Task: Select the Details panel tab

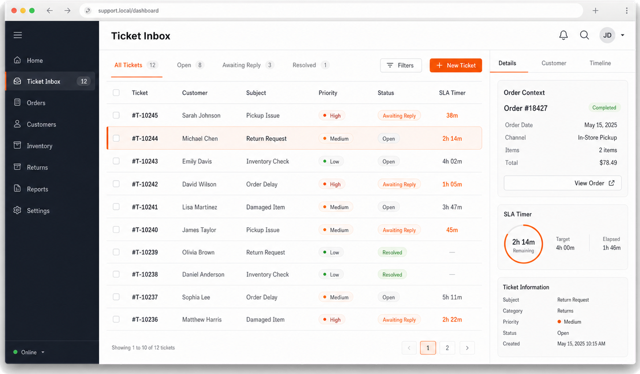Action: (507, 63)
